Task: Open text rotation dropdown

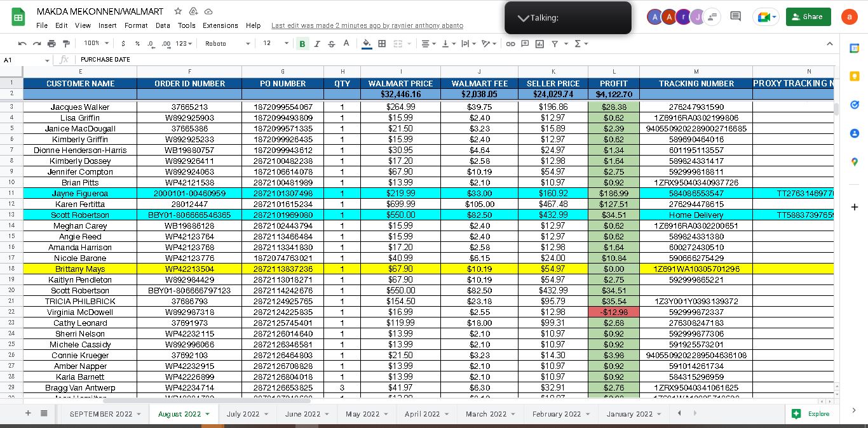Action: coord(488,44)
